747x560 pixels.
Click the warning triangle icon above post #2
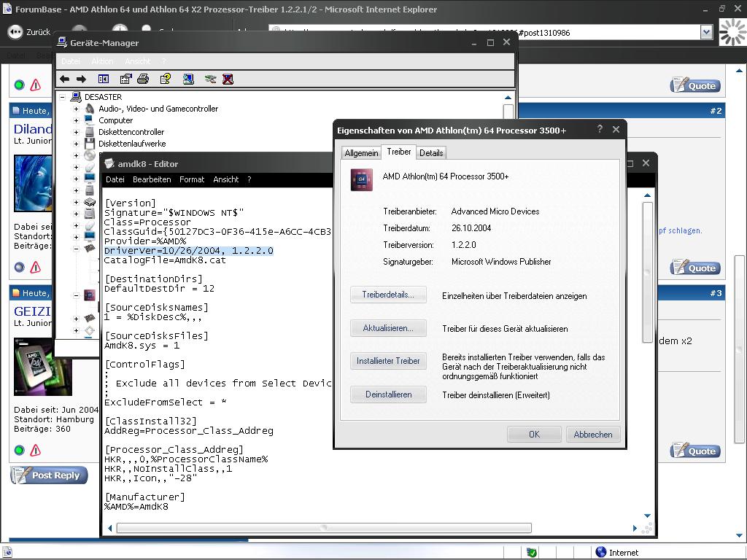tap(35, 85)
